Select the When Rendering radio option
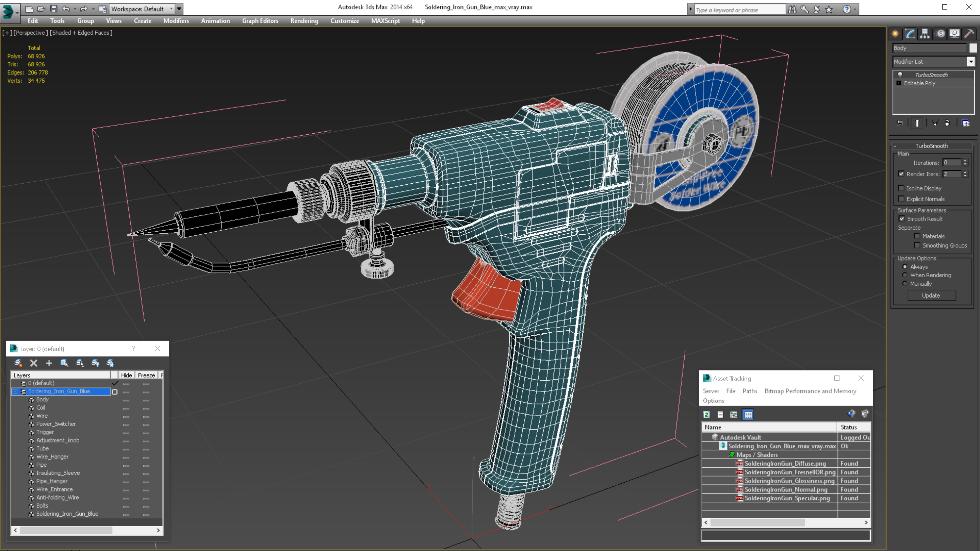This screenshot has height=551, width=980. (x=905, y=275)
